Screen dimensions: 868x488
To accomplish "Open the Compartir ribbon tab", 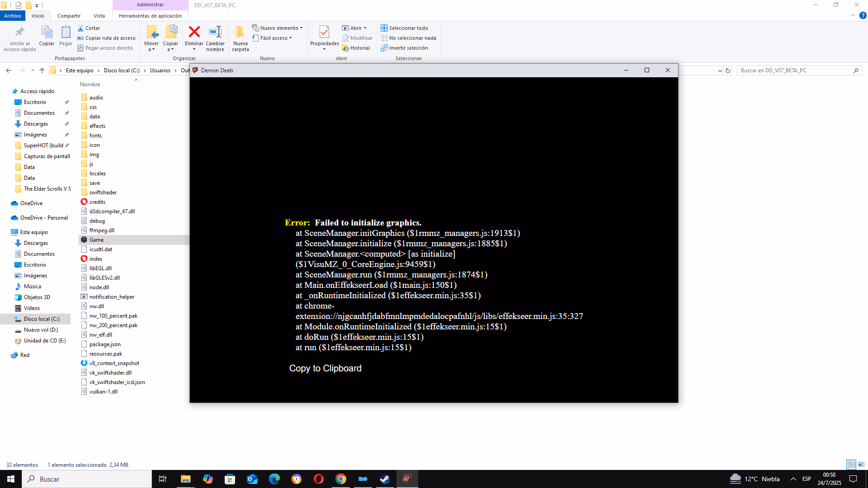I will [x=69, y=16].
